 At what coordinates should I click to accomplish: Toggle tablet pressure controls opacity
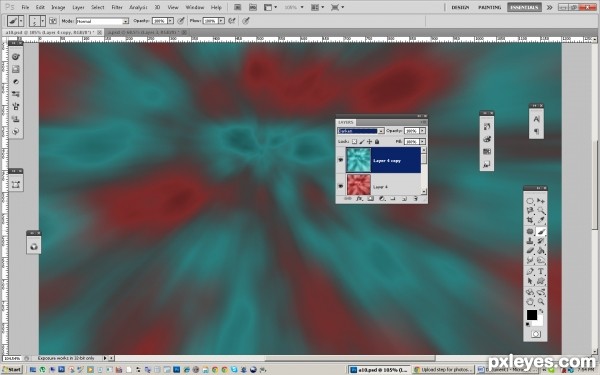(181, 21)
